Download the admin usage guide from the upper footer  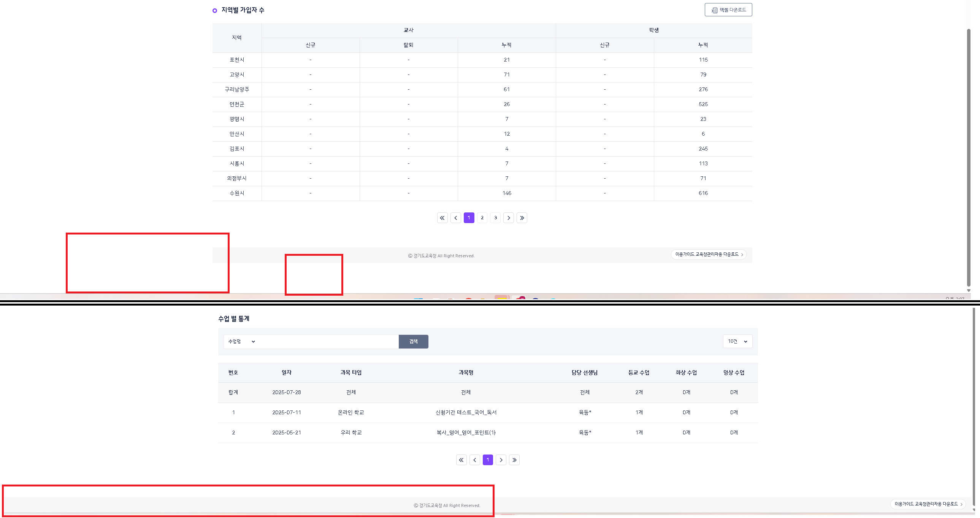coord(708,254)
